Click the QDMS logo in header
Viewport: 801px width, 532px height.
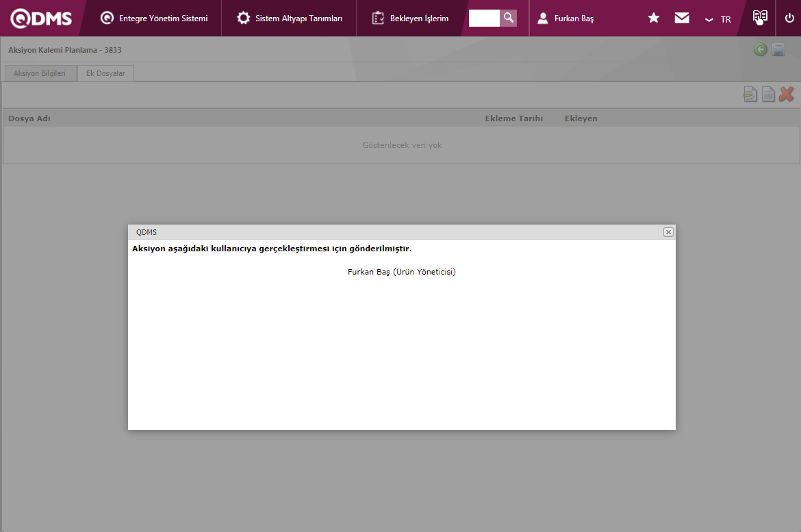41,18
